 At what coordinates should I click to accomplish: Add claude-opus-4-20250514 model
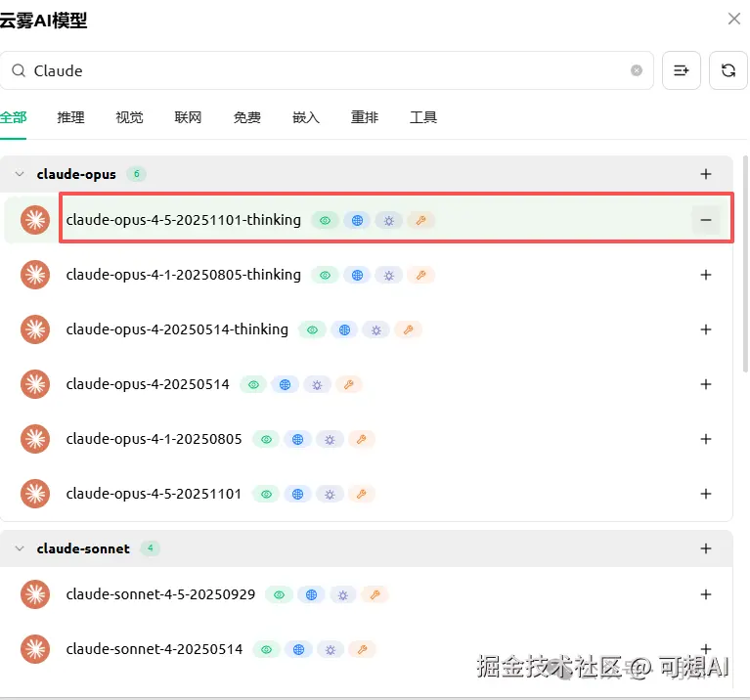[706, 384]
